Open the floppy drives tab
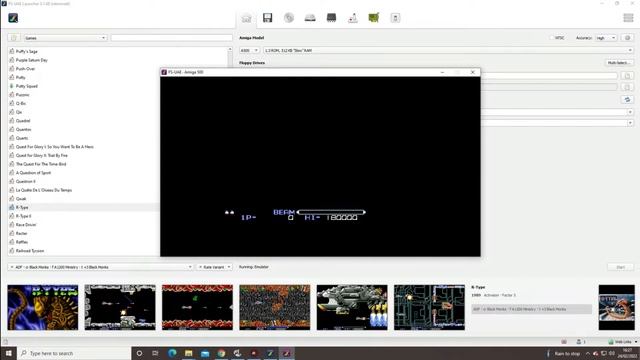The width and height of the screenshot is (640, 360). 267,18
